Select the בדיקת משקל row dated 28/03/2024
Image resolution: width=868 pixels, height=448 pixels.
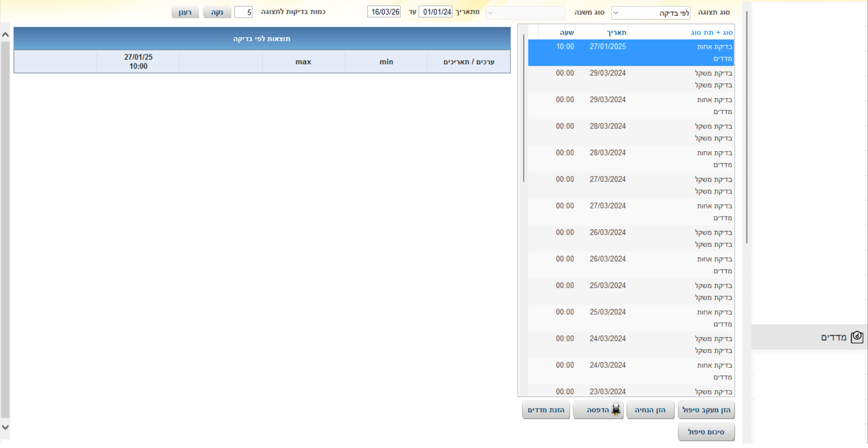[x=631, y=132]
